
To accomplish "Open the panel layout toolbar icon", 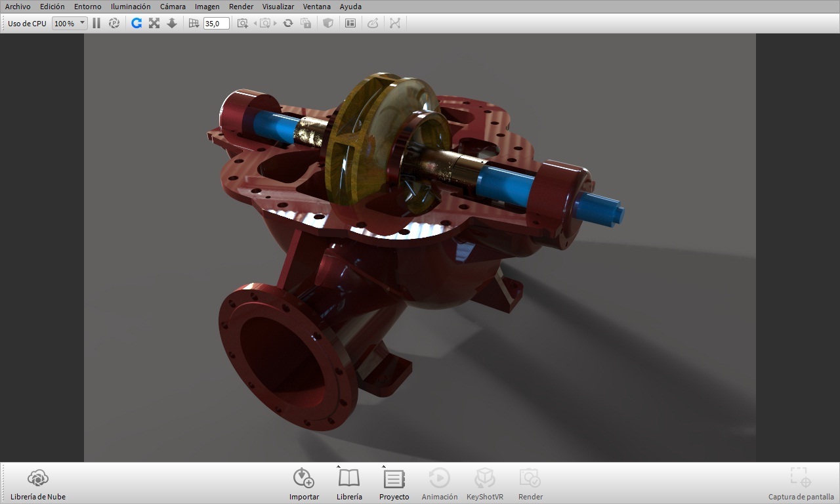I will pos(350,23).
